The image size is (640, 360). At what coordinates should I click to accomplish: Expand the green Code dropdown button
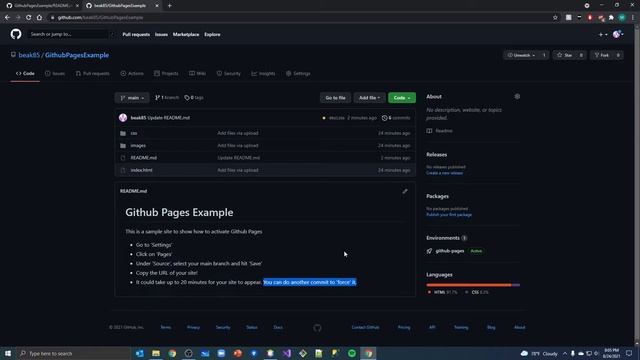tap(402, 98)
